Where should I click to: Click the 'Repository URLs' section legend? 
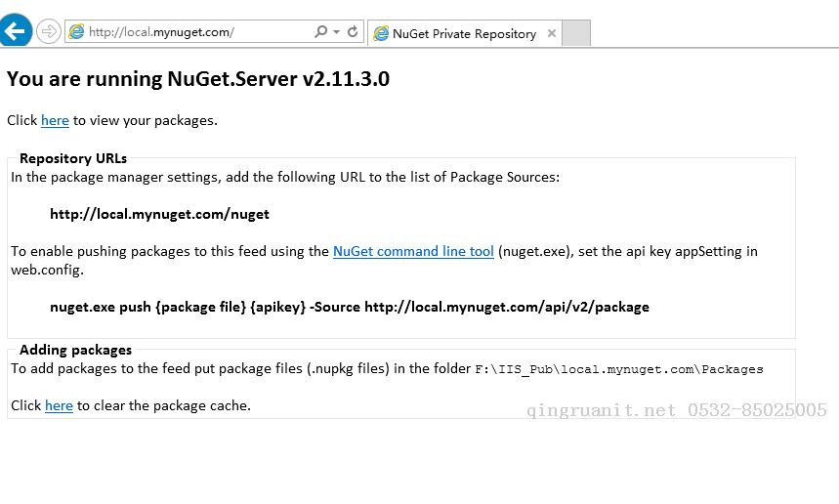tap(73, 158)
